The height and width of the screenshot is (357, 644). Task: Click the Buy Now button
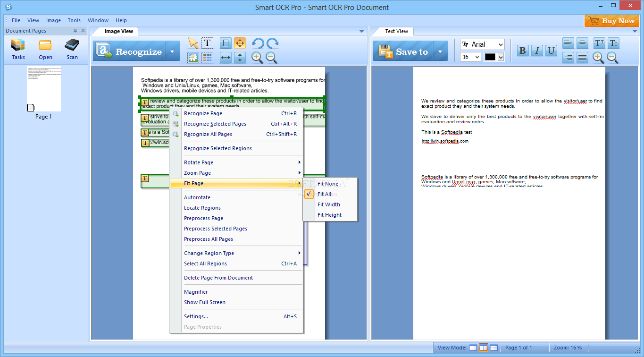click(x=612, y=21)
